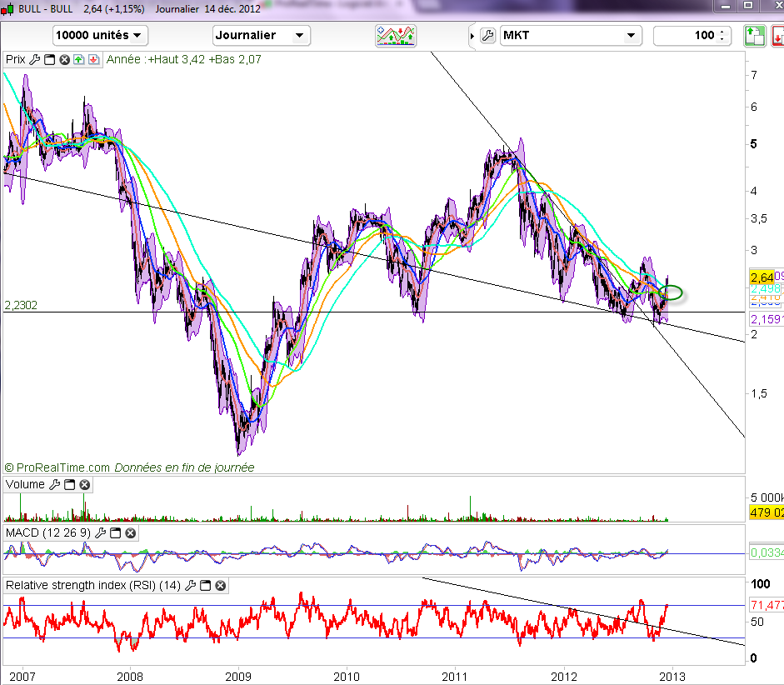Open Volume panel wrench settings
Image resolution: width=784 pixels, height=685 pixels.
[54, 484]
